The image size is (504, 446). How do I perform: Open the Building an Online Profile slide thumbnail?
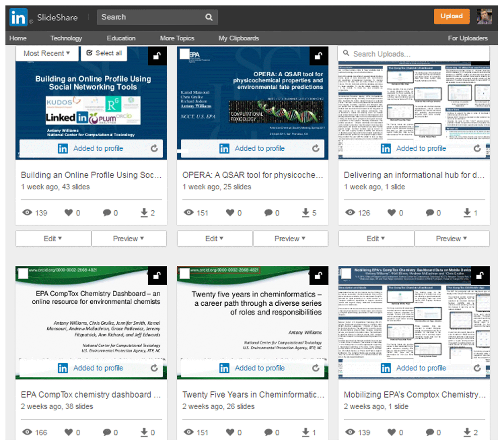pyautogui.click(x=91, y=103)
